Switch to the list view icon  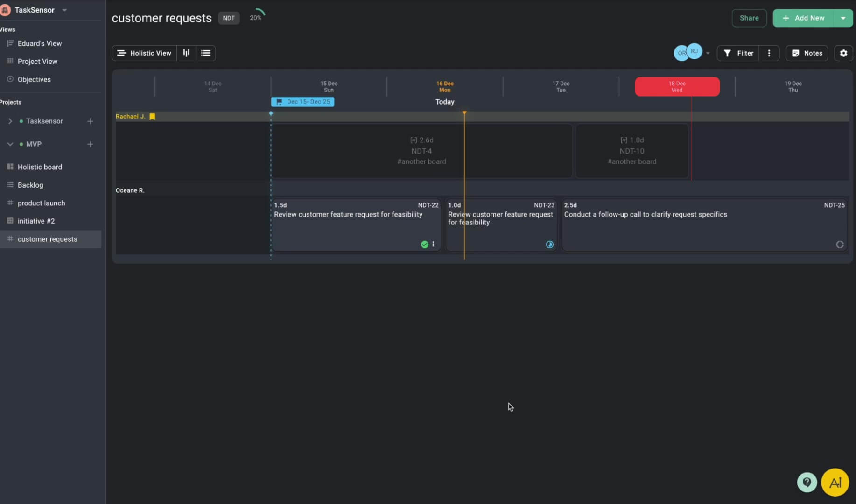tap(206, 53)
